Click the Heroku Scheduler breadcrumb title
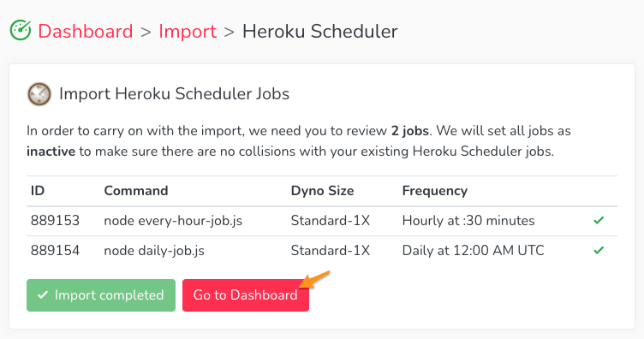This screenshot has width=644, height=339. click(320, 31)
